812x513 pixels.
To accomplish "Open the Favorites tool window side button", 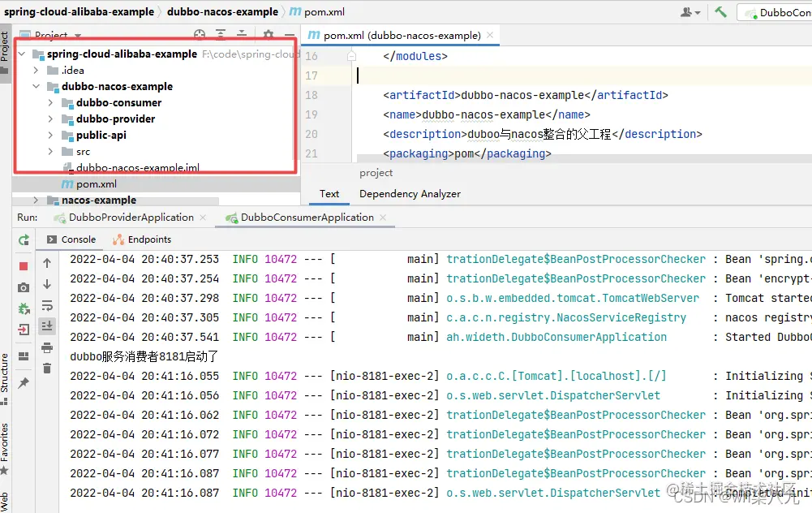I will (5, 449).
